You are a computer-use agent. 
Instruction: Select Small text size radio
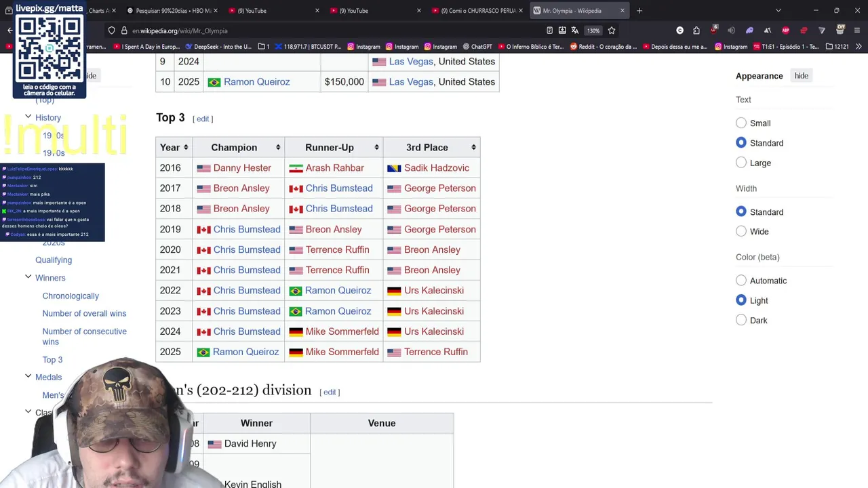(741, 123)
